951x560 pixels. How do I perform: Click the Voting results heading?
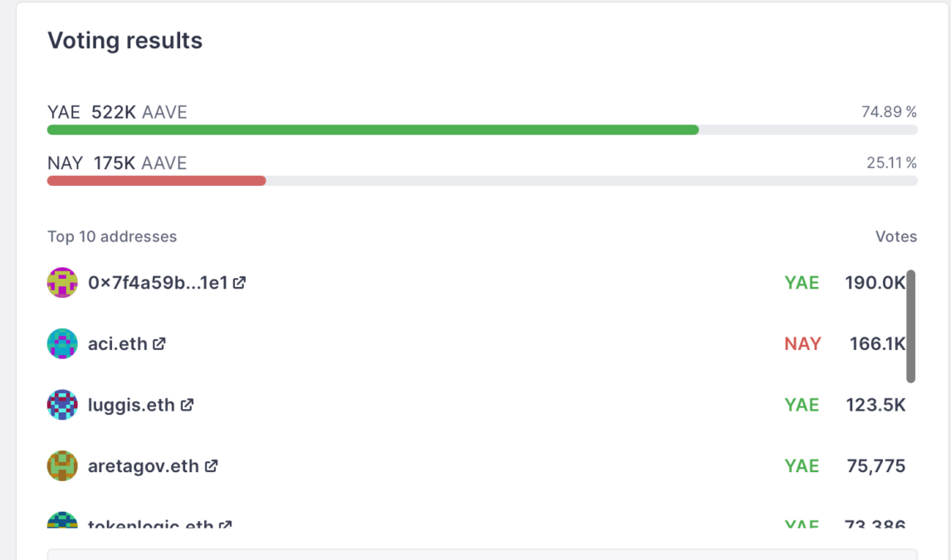pyautogui.click(x=124, y=41)
